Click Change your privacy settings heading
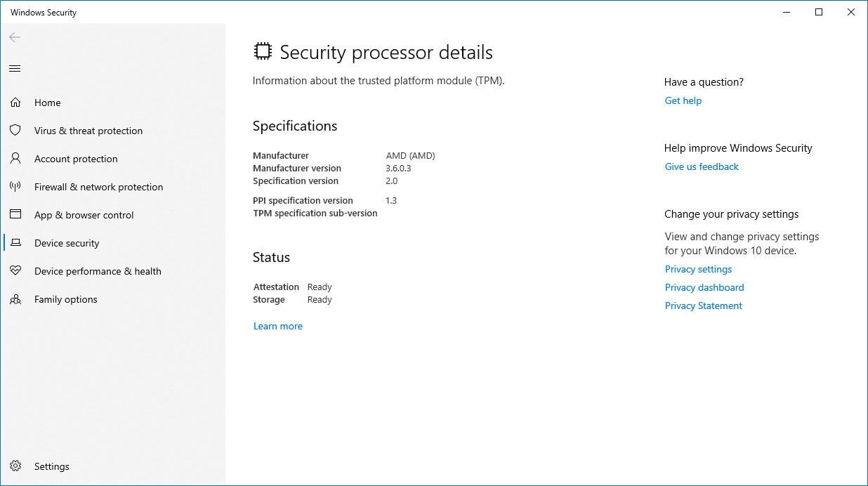The width and height of the screenshot is (868, 486). click(732, 214)
